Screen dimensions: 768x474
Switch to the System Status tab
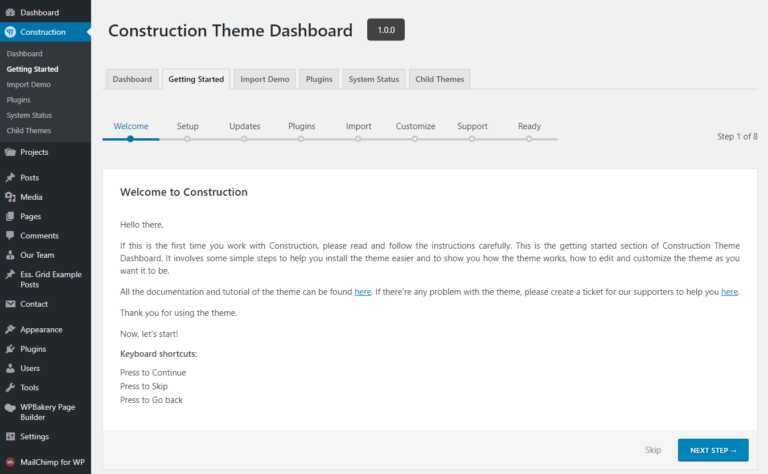[374, 79]
